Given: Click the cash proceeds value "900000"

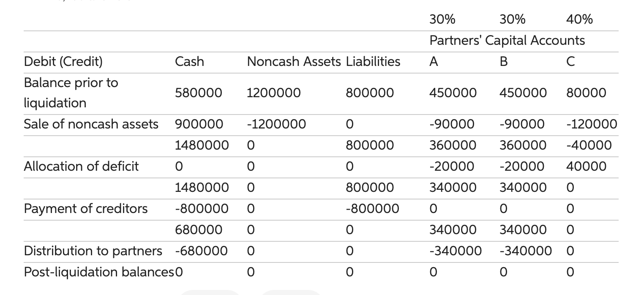Looking at the screenshot, I should click(x=198, y=124).
